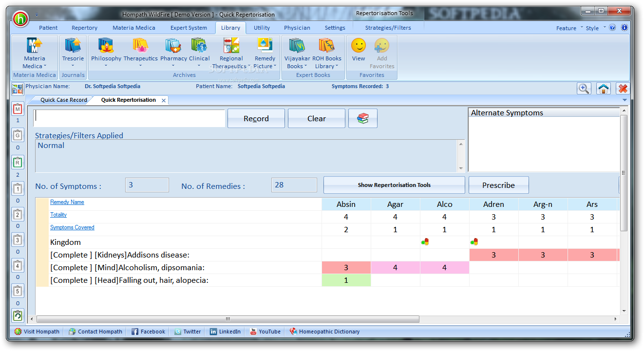Click the kingdom icon under Alco
The width and height of the screenshot is (644, 351).
[x=425, y=242]
